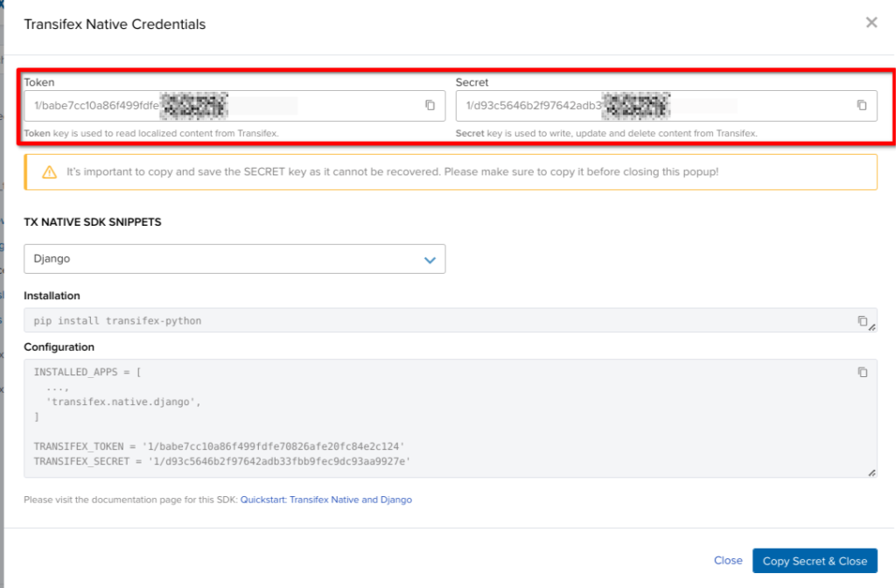Viewport: 896px width, 588px height.
Task: Click the pip install transifex-python command text
Action: (x=117, y=320)
